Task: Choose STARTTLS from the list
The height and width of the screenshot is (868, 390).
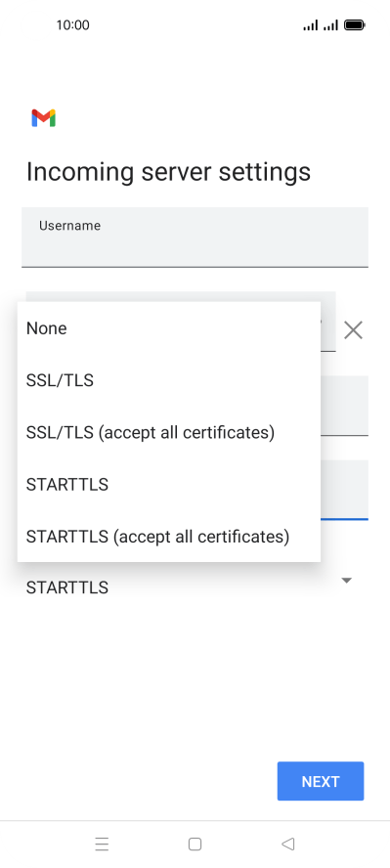Action: click(169, 485)
